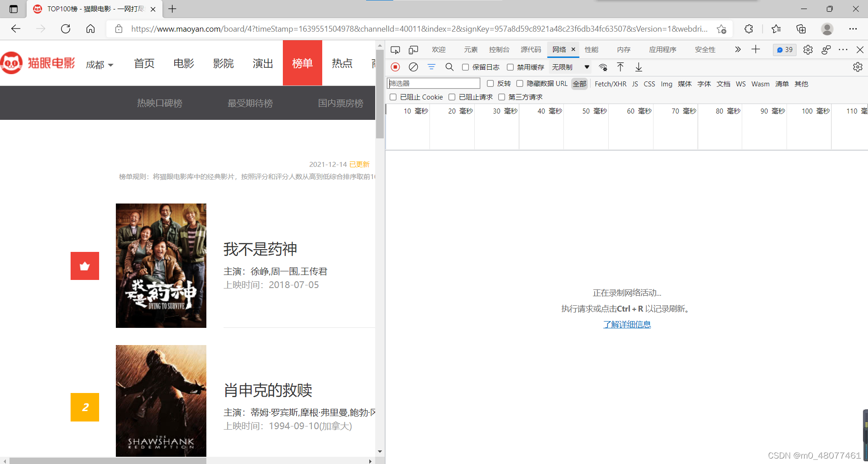The height and width of the screenshot is (464, 868).
Task: Open the 应用程序 DevTools tab
Action: 663,50
